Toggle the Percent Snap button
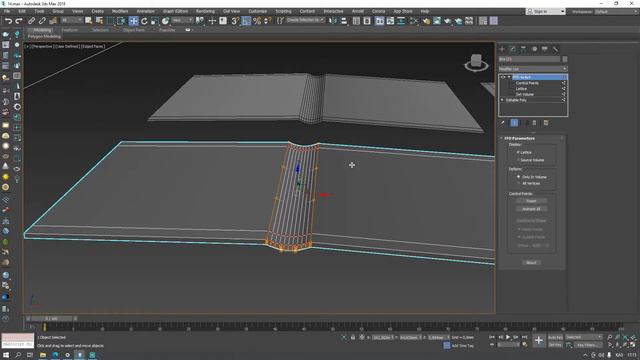Screen dimensions: 640x360 (x=257, y=21)
